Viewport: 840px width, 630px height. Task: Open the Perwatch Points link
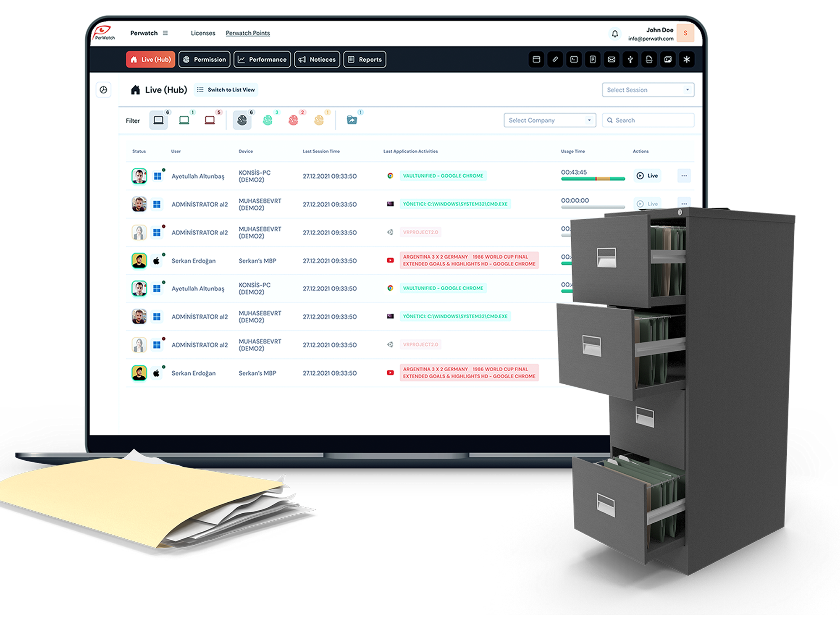pos(248,33)
